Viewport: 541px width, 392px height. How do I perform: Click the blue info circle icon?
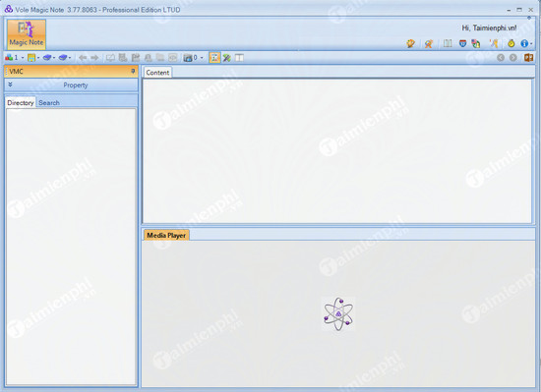tap(524, 43)
